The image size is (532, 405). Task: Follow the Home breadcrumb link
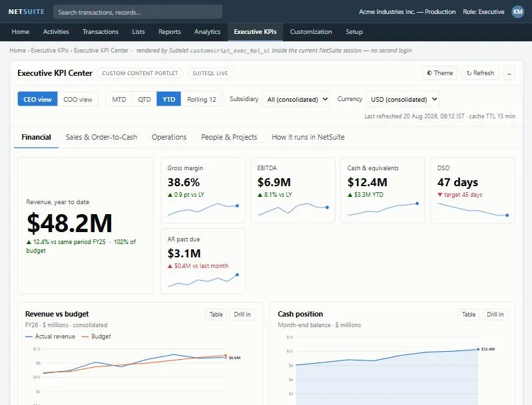point(17,50)
